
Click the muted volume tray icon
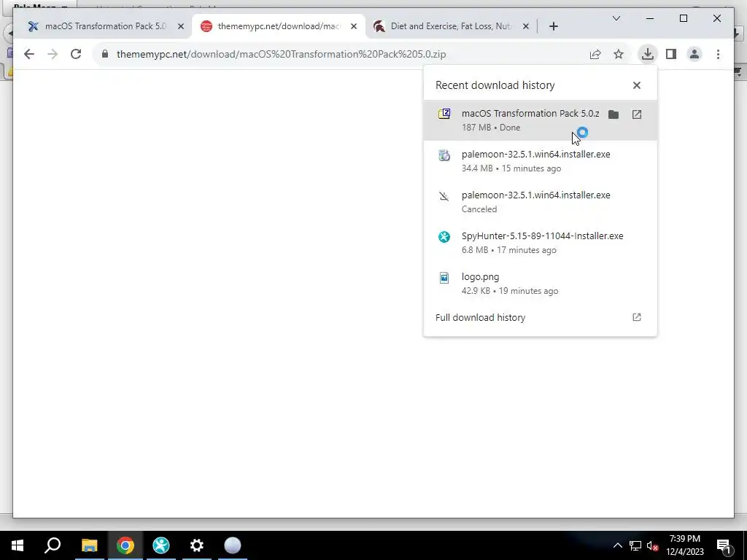click(653, 545)
